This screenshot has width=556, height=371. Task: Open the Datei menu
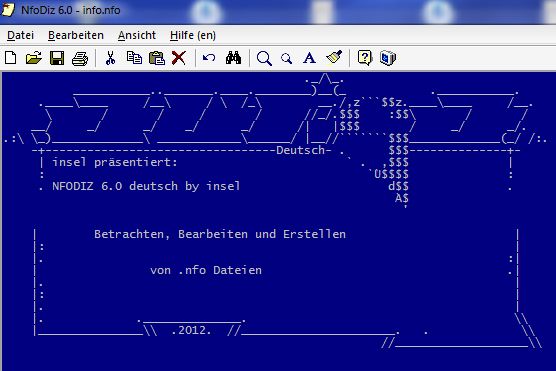pos(21,35)
